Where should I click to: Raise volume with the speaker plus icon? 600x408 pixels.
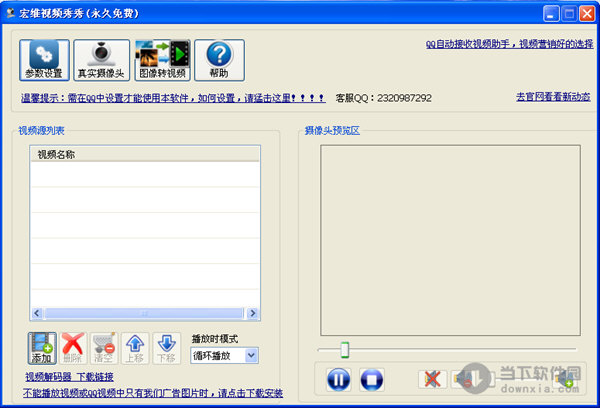point(566,379)
